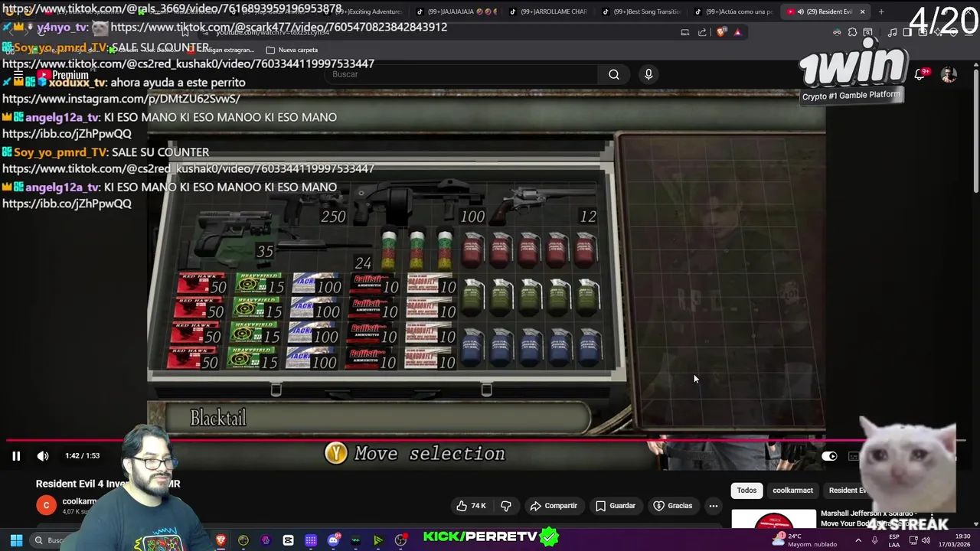The height and width of the screenshot is (551, 980).
Task: Toggle the autoplay switch in player
Action: tap(829, 456)
